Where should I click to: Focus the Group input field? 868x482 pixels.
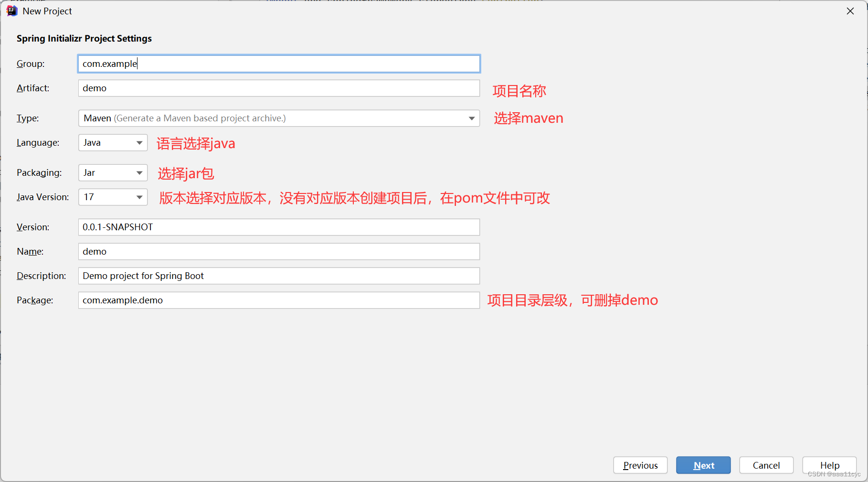(x=279, y=64)
